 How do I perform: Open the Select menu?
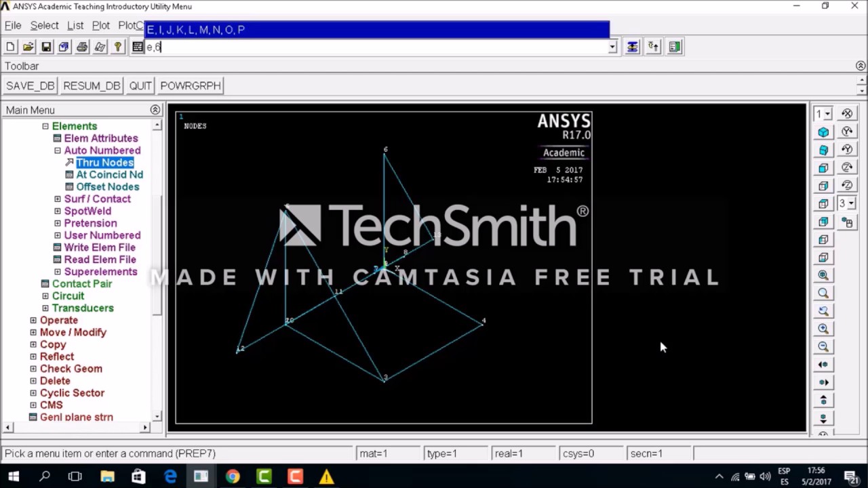(x=44, y=26)
